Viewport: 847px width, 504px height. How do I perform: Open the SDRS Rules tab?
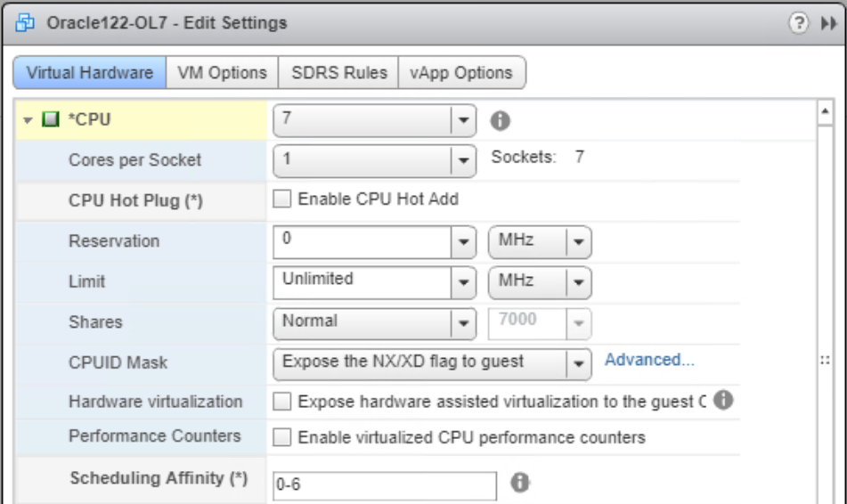pos(339,73)
